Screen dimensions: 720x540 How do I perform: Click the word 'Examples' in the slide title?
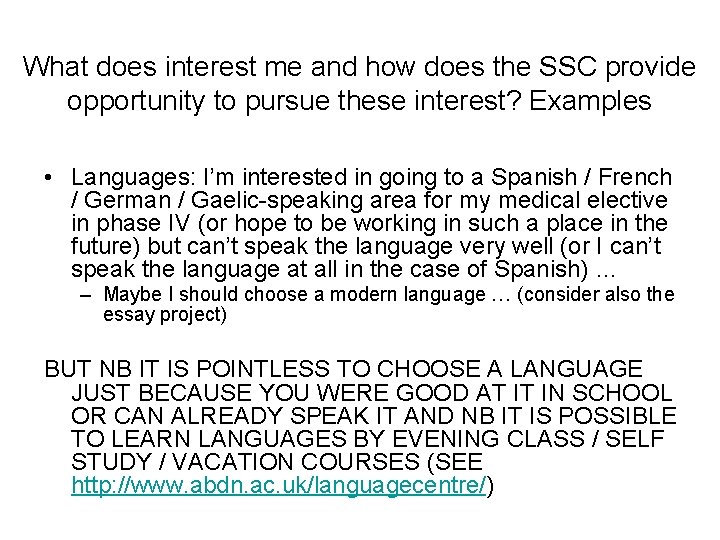click(x=590, y=101)
